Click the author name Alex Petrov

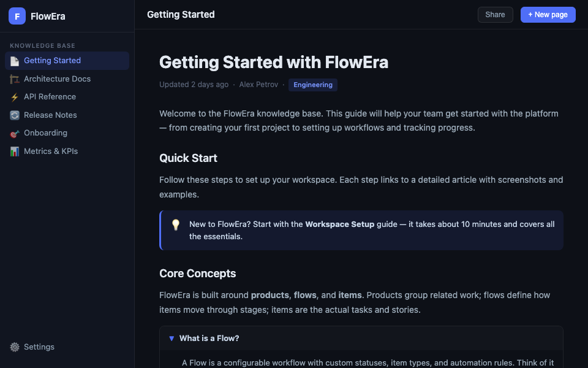258,85
